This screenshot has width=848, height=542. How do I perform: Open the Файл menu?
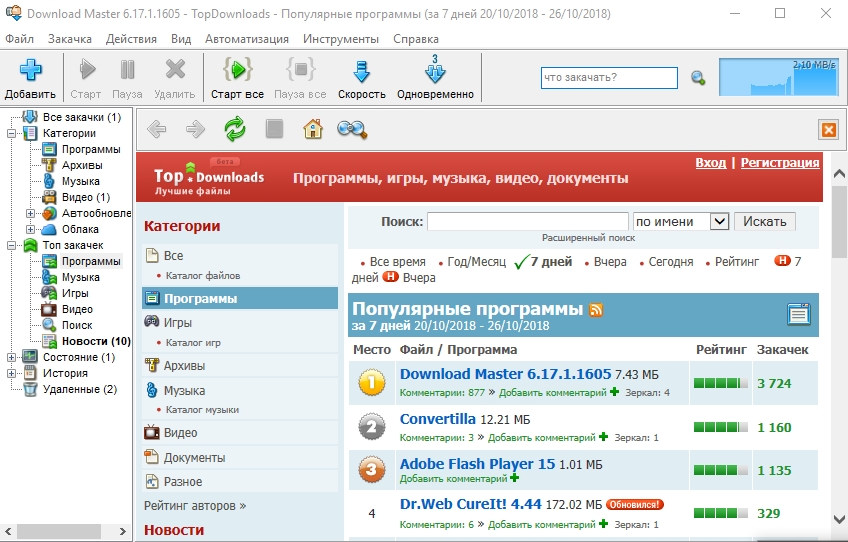point(19,39)
